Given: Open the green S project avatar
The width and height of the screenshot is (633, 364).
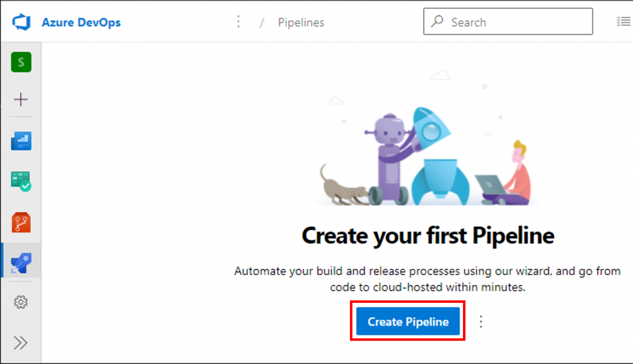Looking at the screenshot, I should point(21,62).
